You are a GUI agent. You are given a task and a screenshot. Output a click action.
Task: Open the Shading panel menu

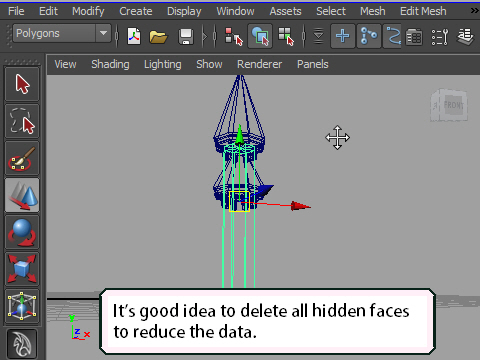point(110,64)
